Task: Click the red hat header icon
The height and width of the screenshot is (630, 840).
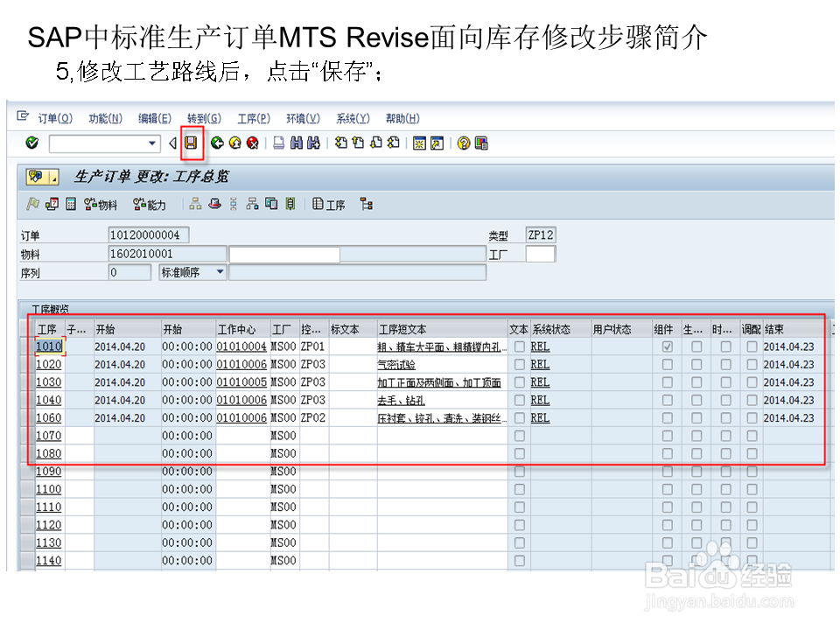Action: [215, 204]
